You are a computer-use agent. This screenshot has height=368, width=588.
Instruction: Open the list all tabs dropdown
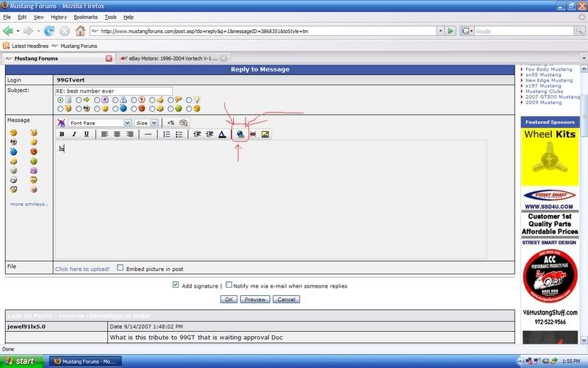[x=584, y=58]
